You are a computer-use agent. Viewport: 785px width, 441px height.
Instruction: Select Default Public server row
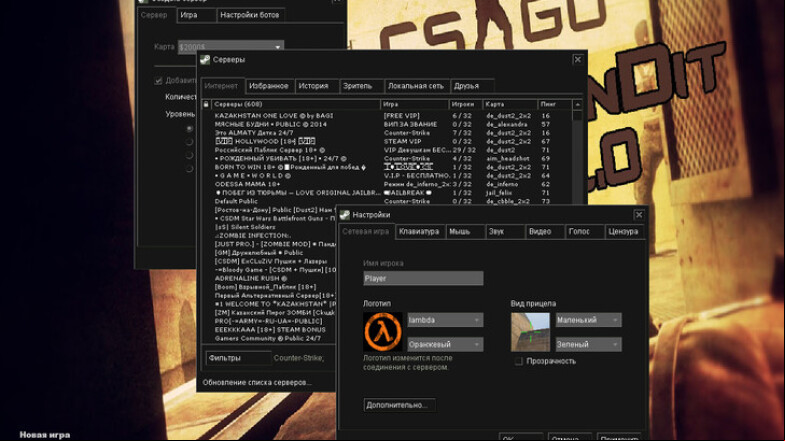(x=388, y=201)
